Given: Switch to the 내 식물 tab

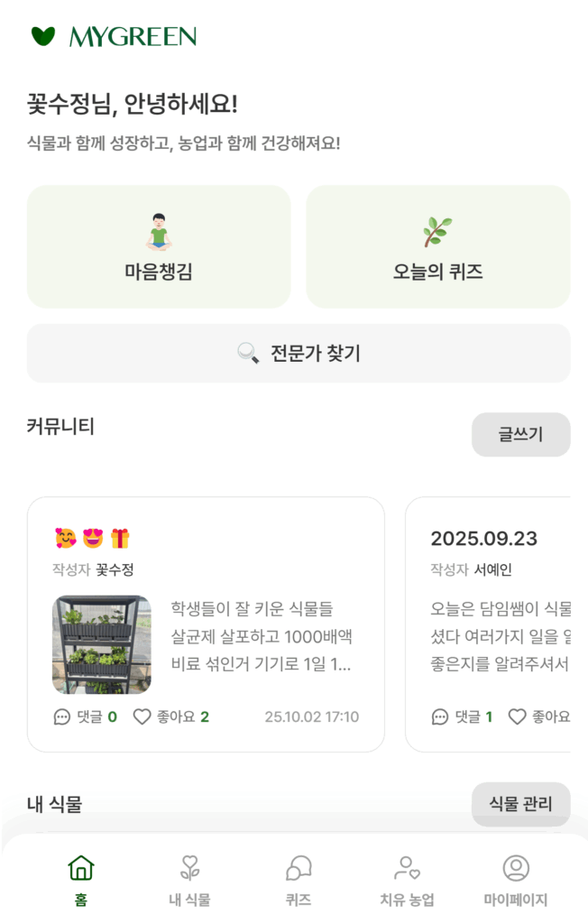Looking at the screenshot, I should (x=189, y=880).
